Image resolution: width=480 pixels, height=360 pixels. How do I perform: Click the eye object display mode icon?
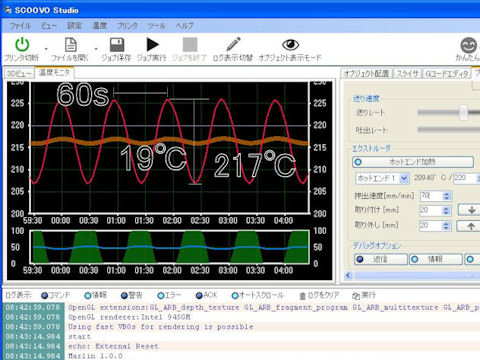coord(290,44)
